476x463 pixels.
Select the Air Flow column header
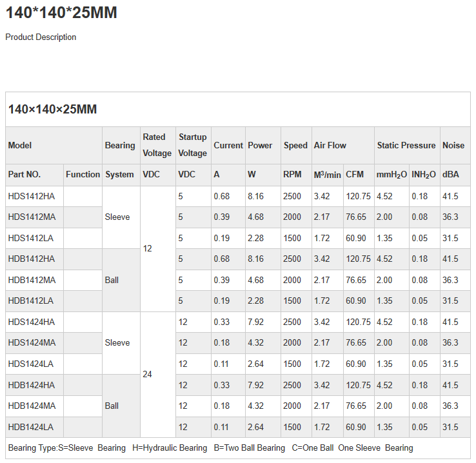coord(330,146)
